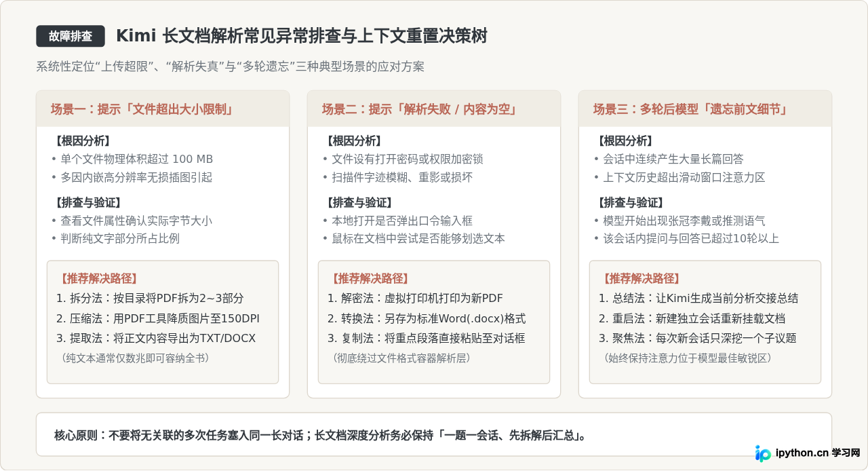Click 【推荐解决路径】 in the 场景一 card
This screenshot has width=868, height=471.
(98, 278)
